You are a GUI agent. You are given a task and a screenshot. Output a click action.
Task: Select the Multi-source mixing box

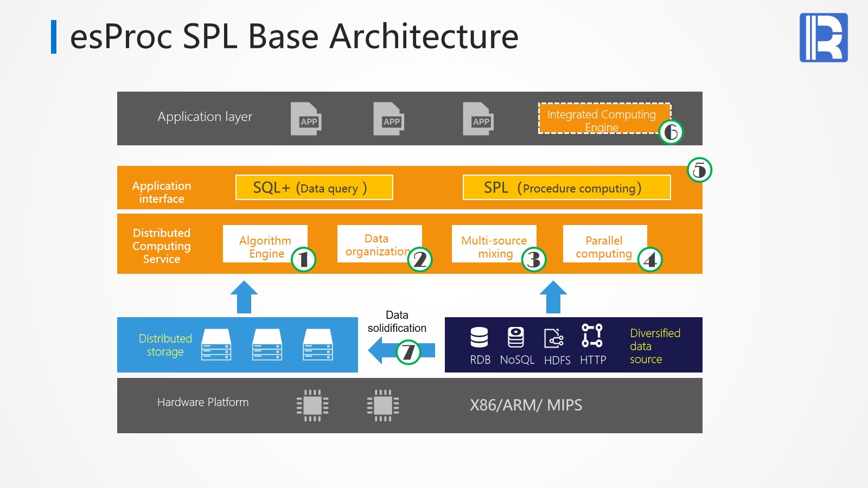pos(494,244)
